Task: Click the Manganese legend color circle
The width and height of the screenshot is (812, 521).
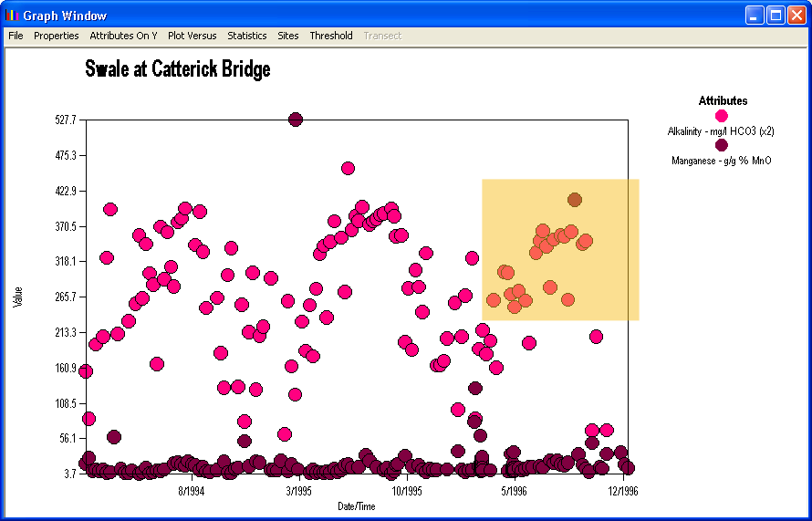Action: click(722, 145)
